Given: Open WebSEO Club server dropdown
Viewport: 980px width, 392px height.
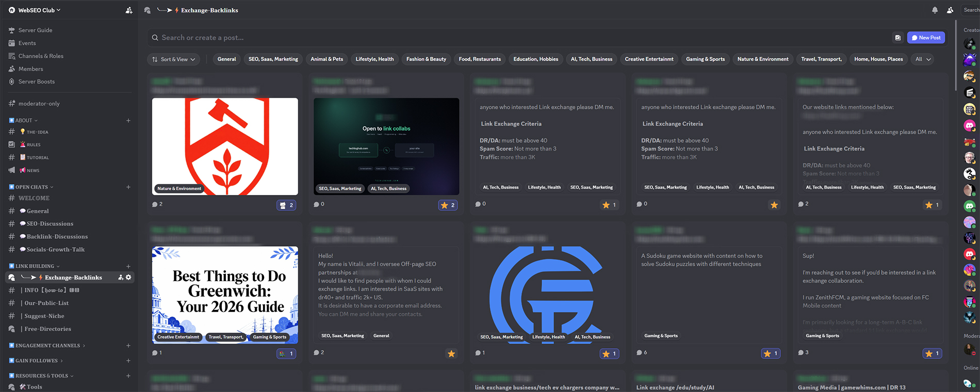Looking at the screenshot, I should coord(35,10).
